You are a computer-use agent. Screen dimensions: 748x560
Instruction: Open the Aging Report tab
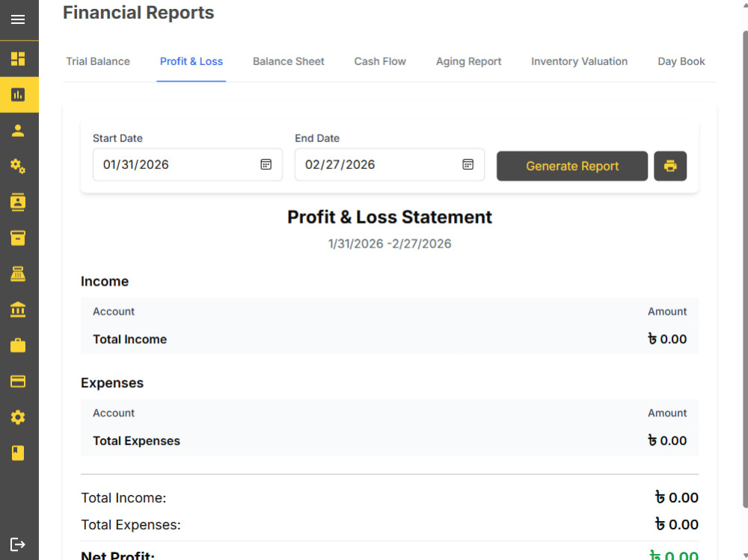[x=469, y=61]
